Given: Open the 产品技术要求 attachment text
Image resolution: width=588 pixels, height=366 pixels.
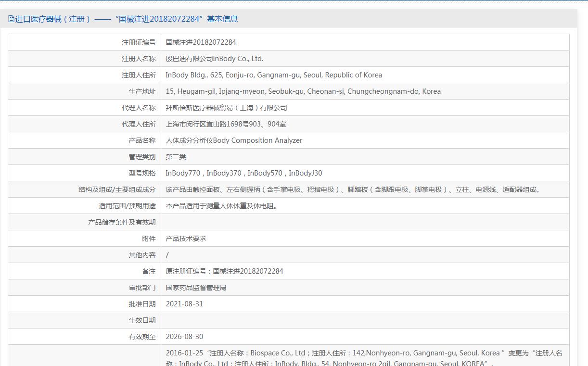Looking at the screenshot, I should [x=186, y=239].
